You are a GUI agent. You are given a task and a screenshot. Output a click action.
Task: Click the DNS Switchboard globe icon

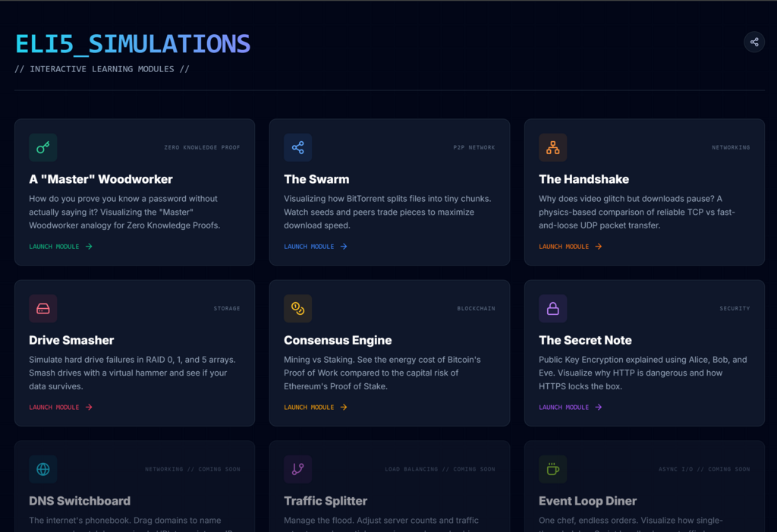tap(43, 469)
